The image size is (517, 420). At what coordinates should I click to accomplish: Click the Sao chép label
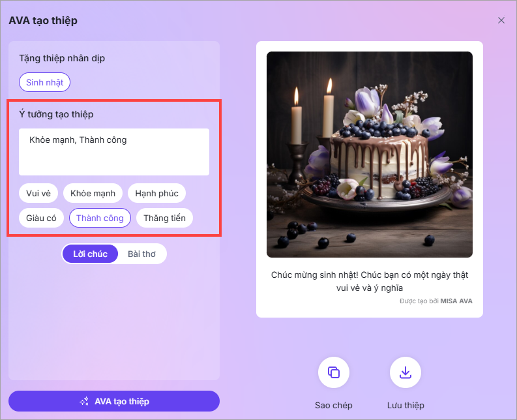[x=334, y=405]
